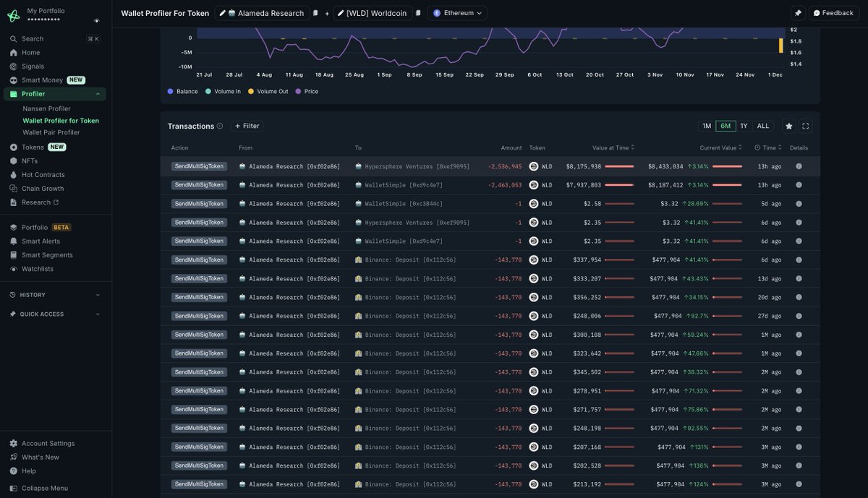868x498 pixels.
Task: Collapse the Profiler section chevron
Action: (98, 94)
